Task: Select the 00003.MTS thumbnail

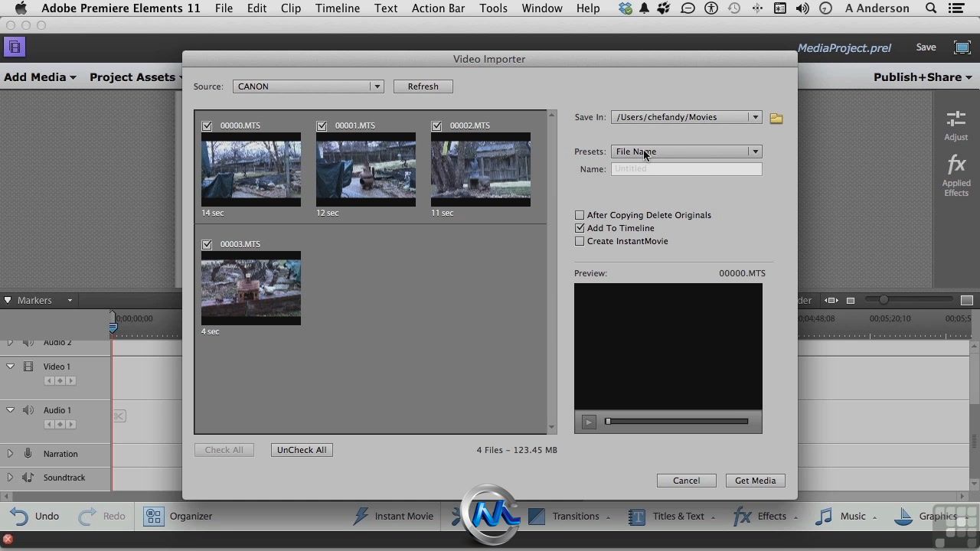Action: point(251,289)
